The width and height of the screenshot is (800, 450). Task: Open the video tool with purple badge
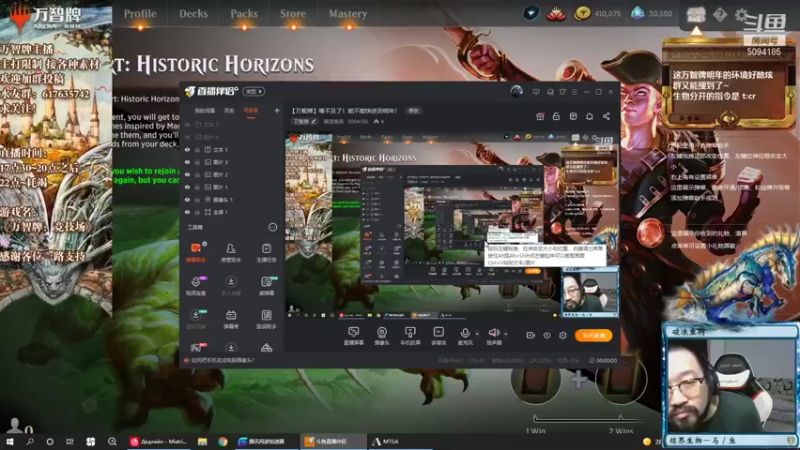click(196, 285)
